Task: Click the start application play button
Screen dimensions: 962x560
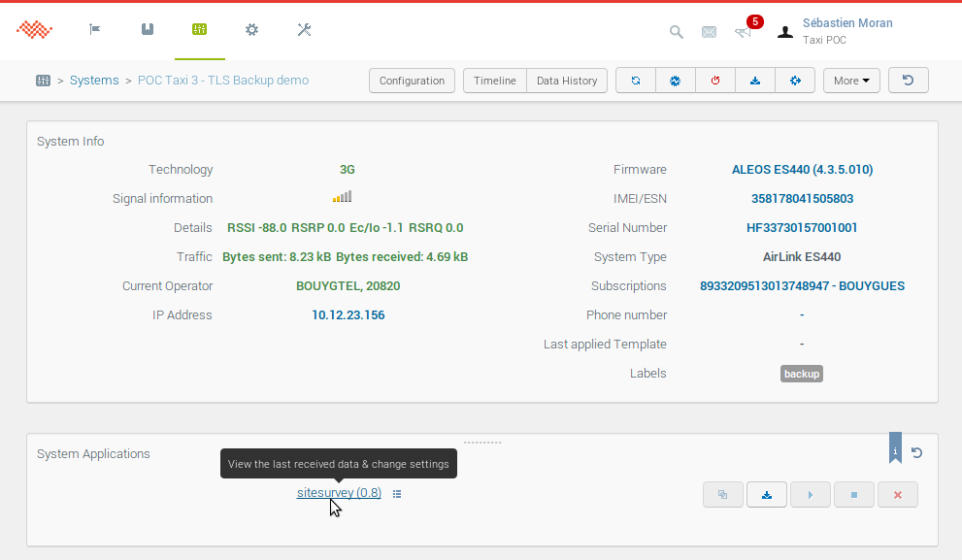Action: [x=811, y=495]
